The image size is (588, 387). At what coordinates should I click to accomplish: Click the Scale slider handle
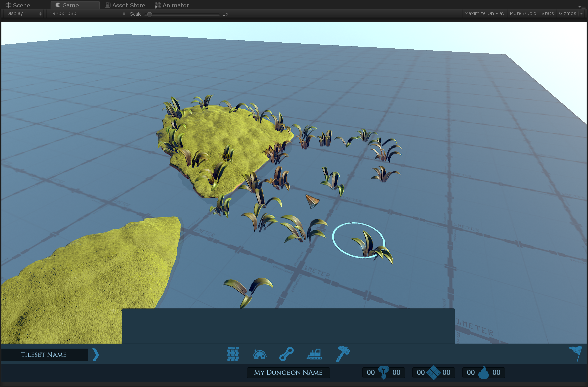tap(150, 14)
